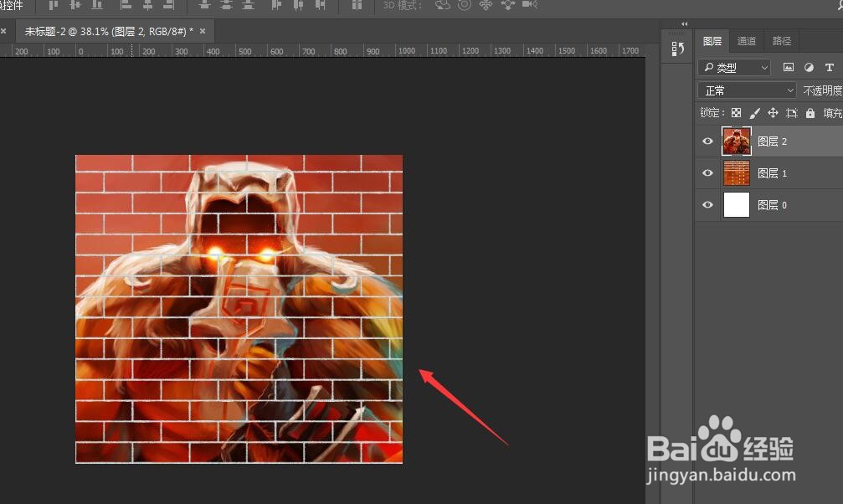Viewport: 843px width, 504px height.
Task: Click the 不透明度 opacity label
Action: (823, 90)
